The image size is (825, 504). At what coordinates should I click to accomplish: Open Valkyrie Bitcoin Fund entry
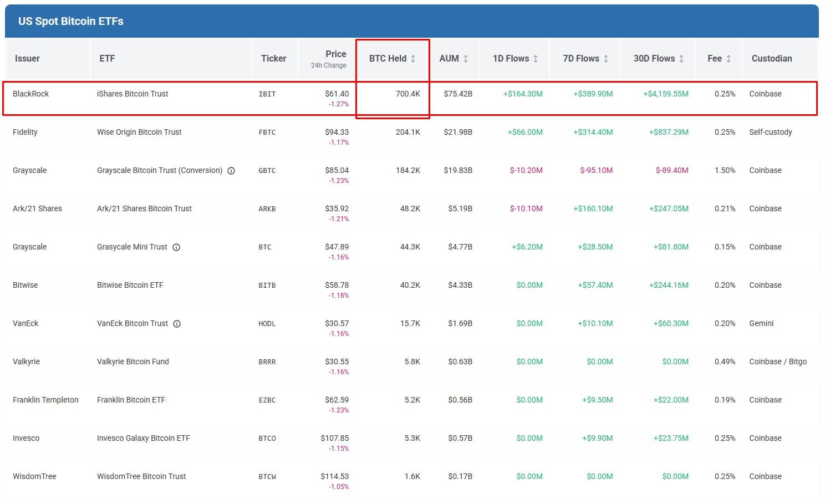click(x=133, y=362)
